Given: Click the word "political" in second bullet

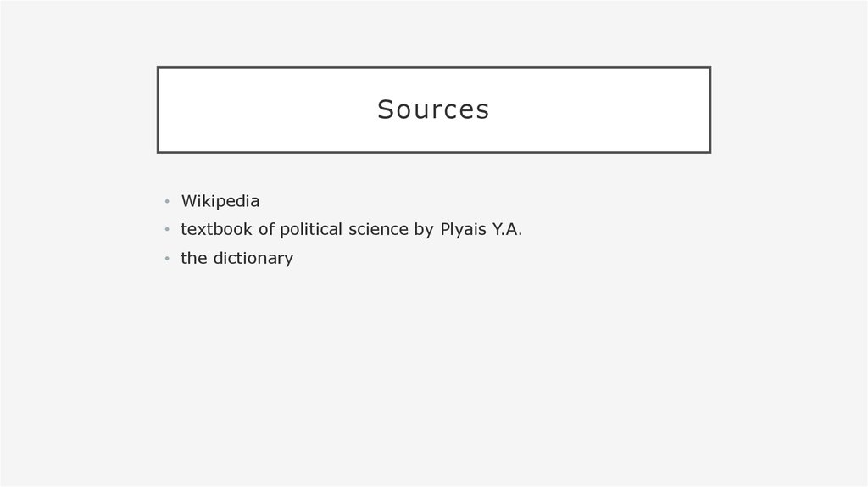Looking at the screenshot, I should (311, 229).
